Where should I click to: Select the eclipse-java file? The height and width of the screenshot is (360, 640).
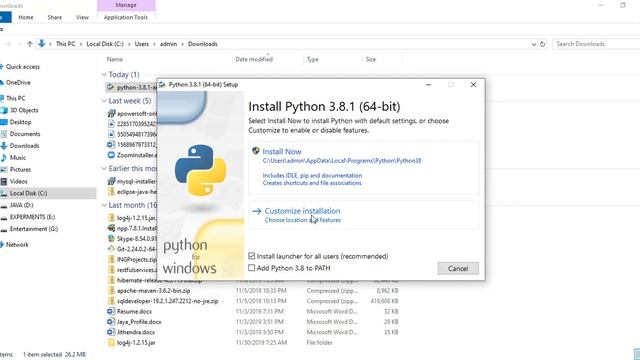(136, 191)
